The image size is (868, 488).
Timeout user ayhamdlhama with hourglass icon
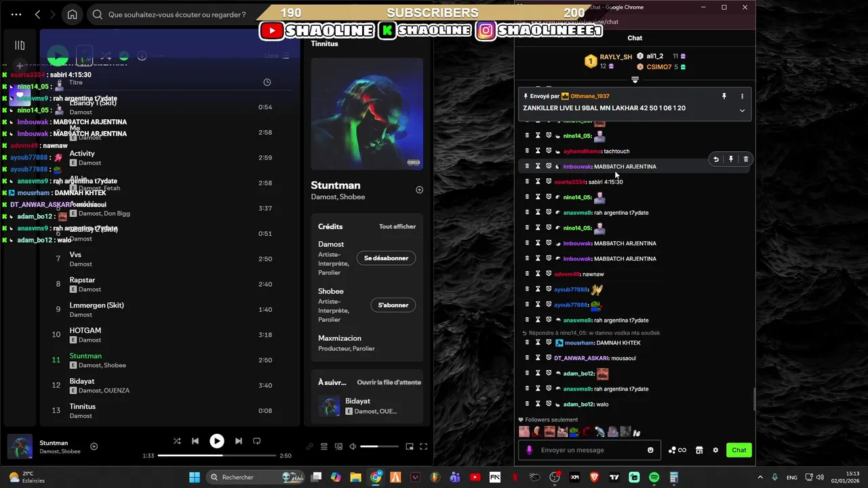pos(538,151)
